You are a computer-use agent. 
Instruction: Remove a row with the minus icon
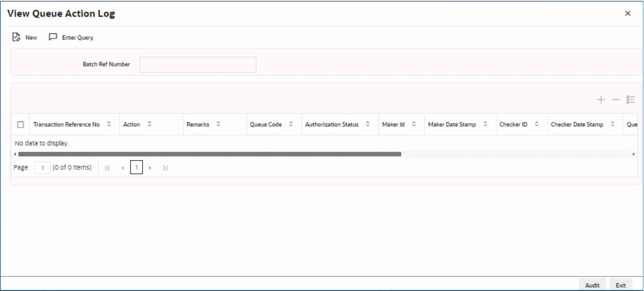(616, 100)
